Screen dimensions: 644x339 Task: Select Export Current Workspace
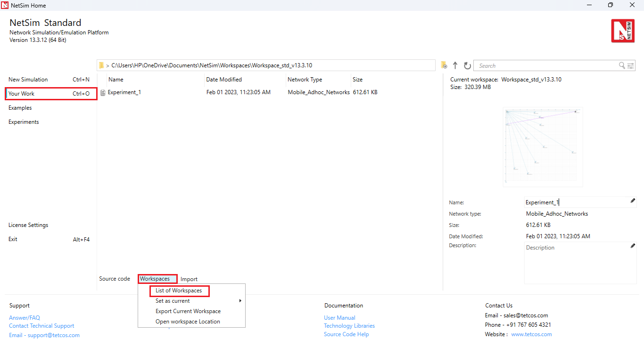coord(188,311)
